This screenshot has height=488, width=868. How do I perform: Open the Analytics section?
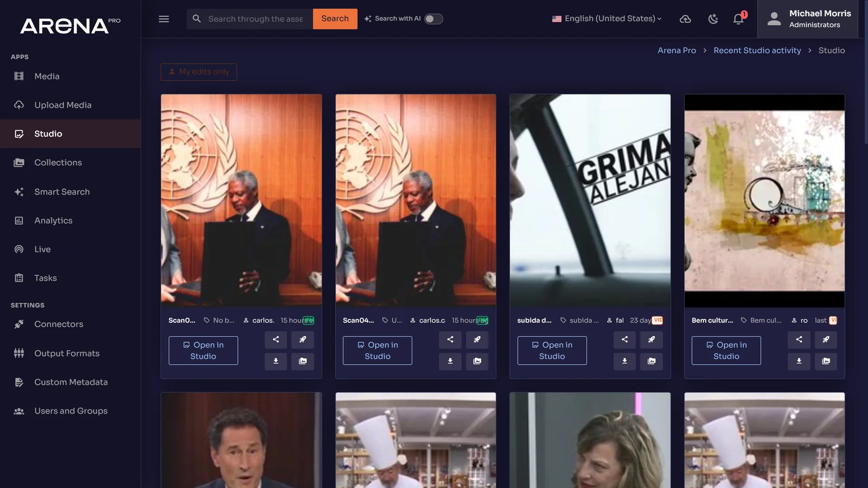(x=70, y=221)
